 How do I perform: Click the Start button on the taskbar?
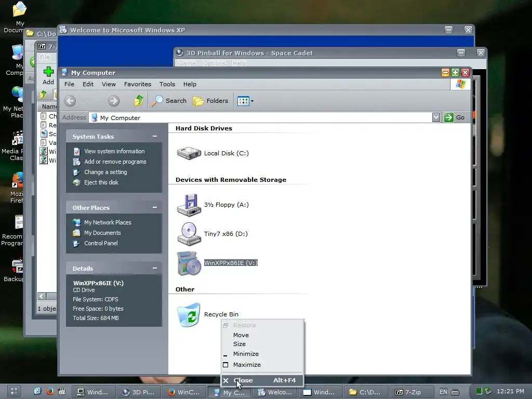point(14,391)
